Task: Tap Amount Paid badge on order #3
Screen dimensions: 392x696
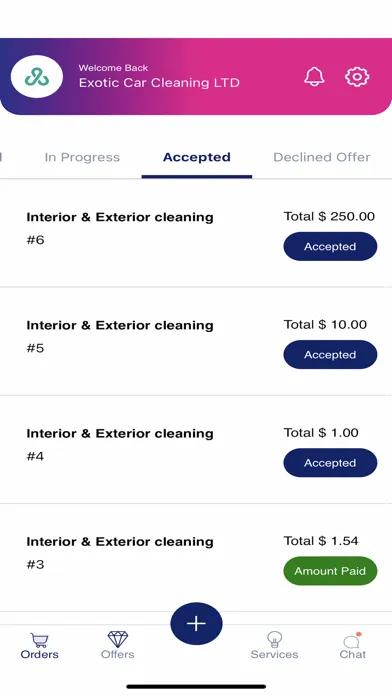Action: pyautogui.click(x=330, y=571)
